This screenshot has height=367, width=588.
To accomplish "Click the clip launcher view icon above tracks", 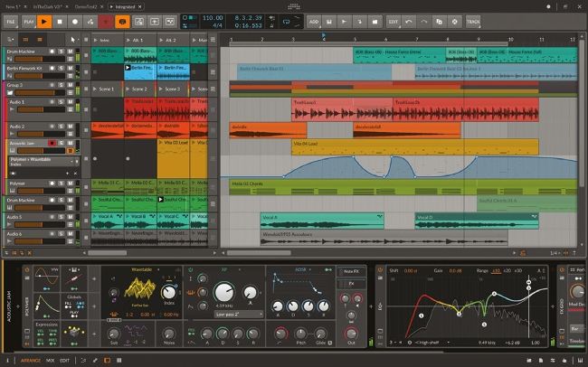I will [x=25, y=40].
